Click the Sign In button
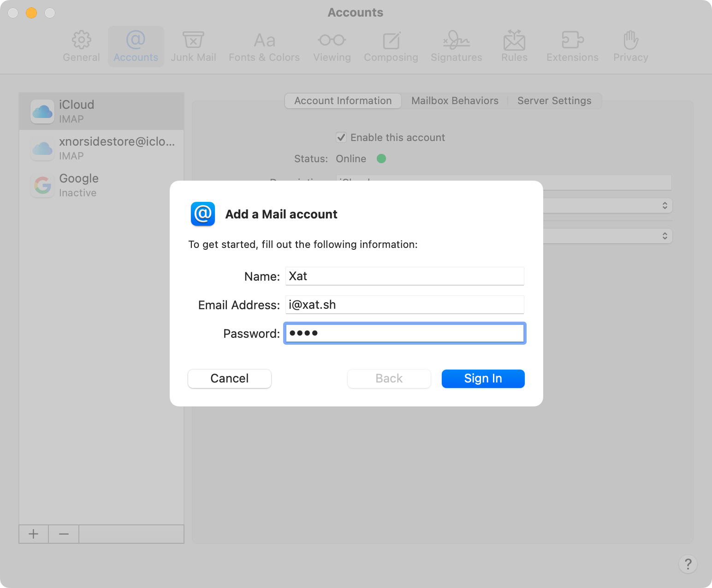Image resolution: width=712 pixels, height=588 pixels. (483, 379)
